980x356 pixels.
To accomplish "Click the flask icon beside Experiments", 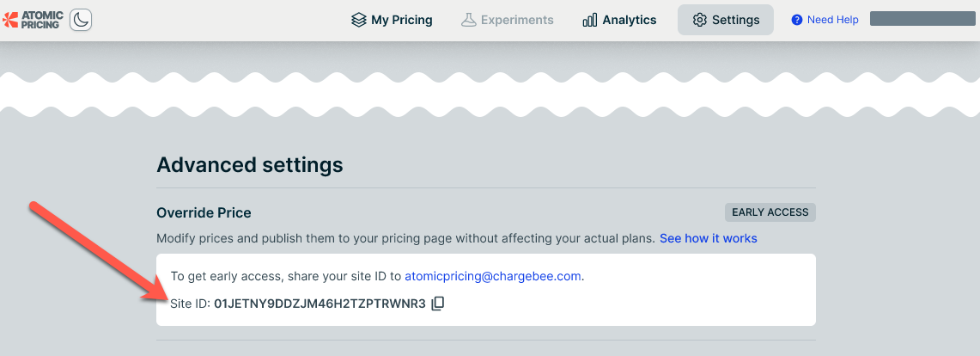I will (468, 20).
